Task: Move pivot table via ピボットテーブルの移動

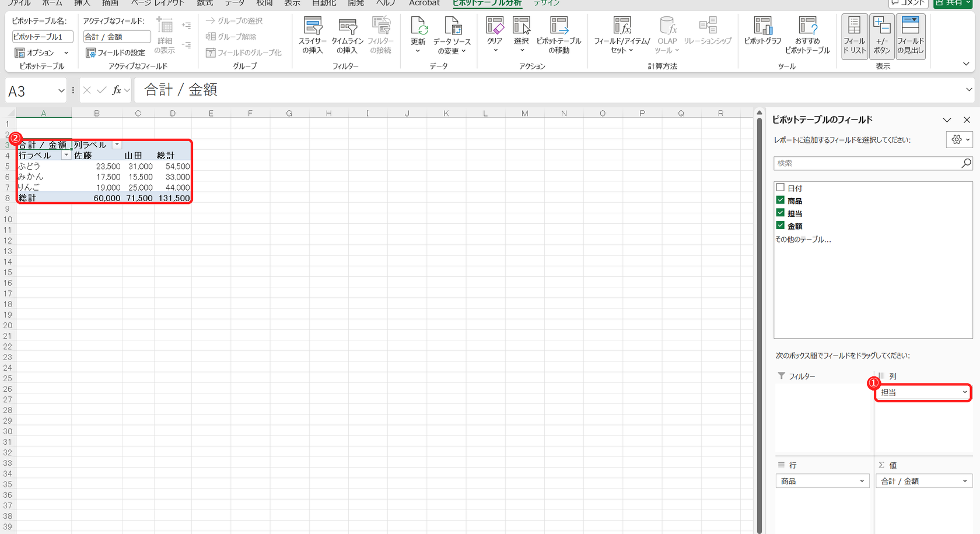Action: (x=559, y=36)
